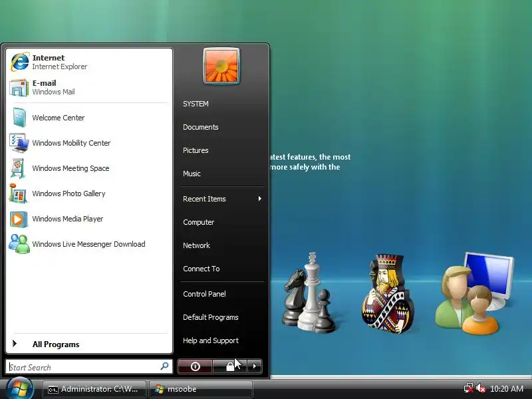Click the king playing card icon
The image size is (532, 399).
(x=388, y=294)
